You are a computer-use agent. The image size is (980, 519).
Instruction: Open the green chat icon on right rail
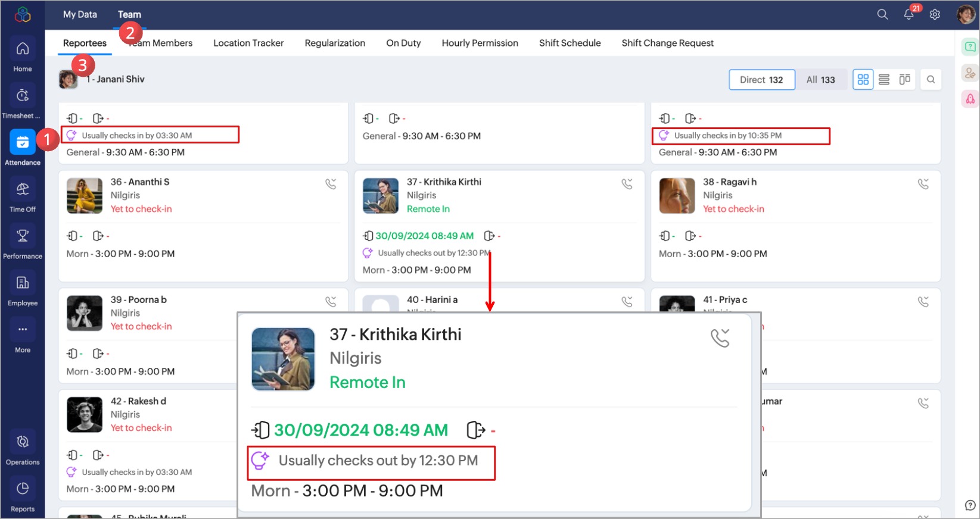click(970, 46)
